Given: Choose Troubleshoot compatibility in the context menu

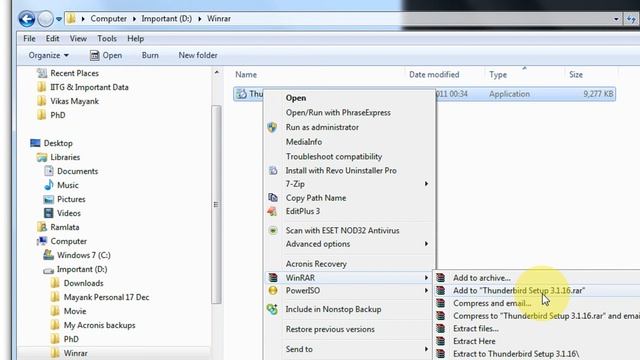Looking at the screenshot, I should coord(334,157).
